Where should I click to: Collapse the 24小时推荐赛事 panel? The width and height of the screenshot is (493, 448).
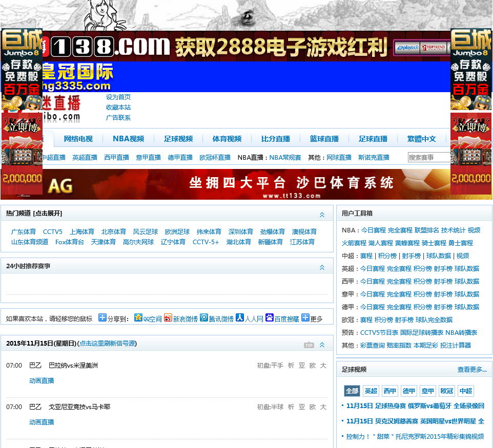[x=322, y=267]
